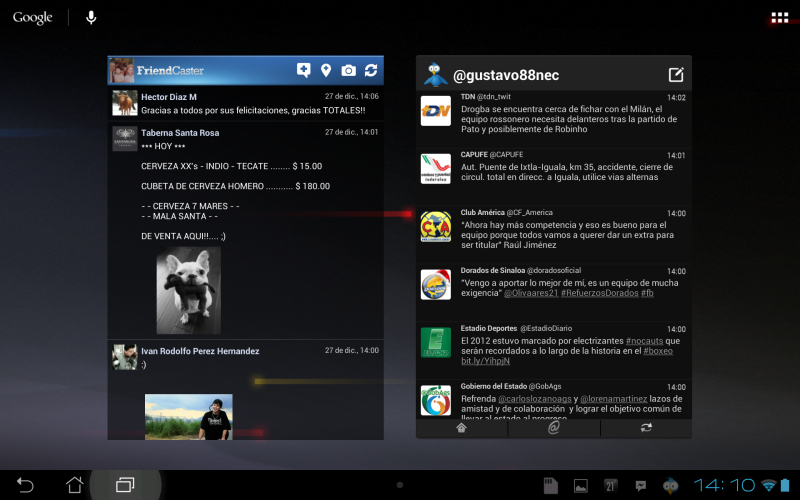Open the recent apps switcher
Viewport: 800px width, 500px height.
point(125,485)
